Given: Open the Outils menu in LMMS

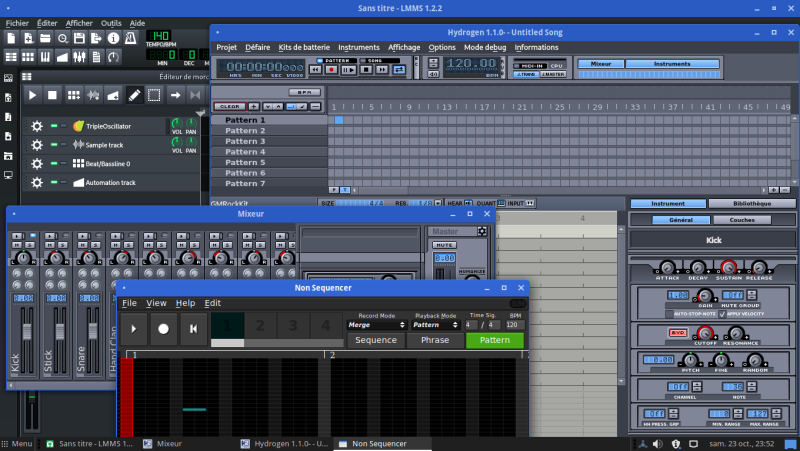Looking at the screenshot, I should point(111,22).
